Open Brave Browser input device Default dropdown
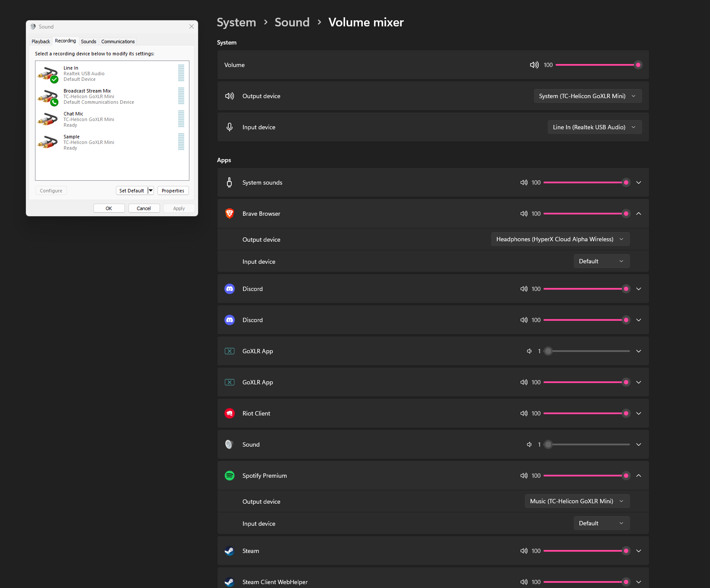 [x=602, y=261]
